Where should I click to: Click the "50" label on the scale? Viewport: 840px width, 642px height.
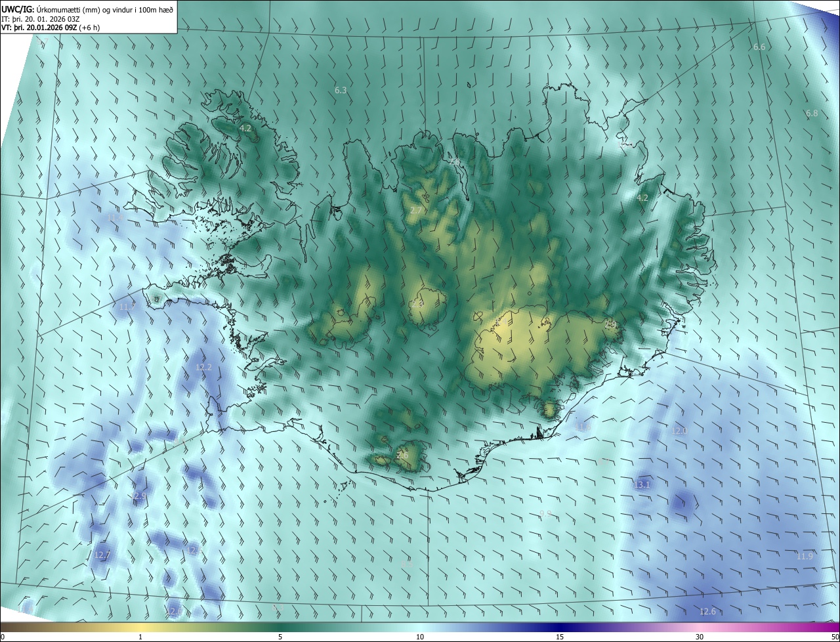(835, 637)
